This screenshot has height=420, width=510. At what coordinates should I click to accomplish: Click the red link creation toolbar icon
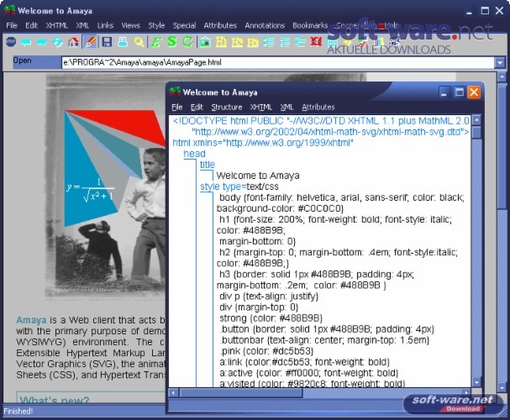coord(316,42)
